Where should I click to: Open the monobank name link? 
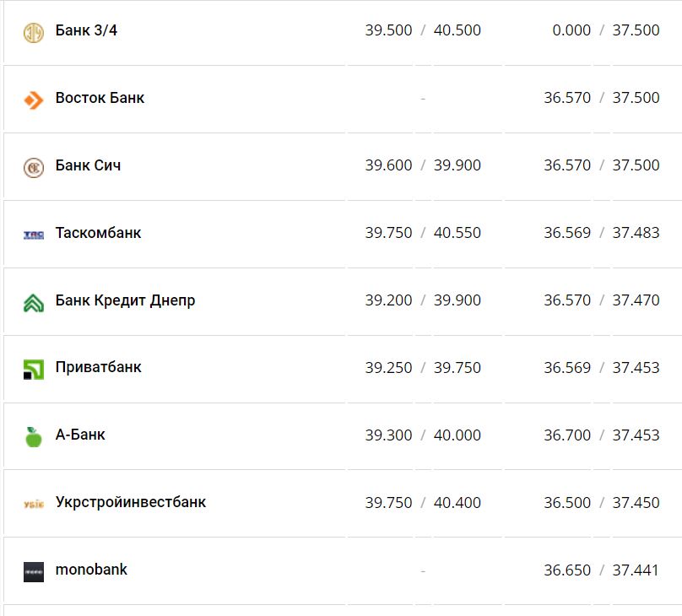click(91, 570)
